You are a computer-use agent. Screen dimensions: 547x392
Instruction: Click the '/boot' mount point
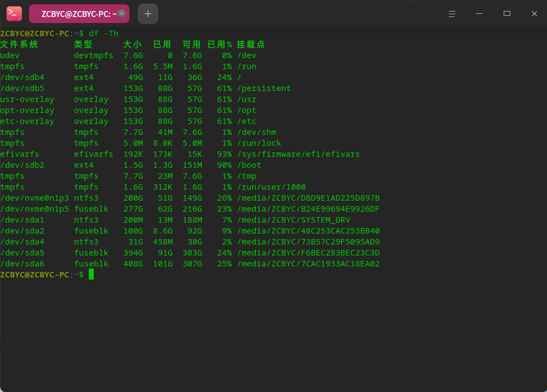pos(249,165)
